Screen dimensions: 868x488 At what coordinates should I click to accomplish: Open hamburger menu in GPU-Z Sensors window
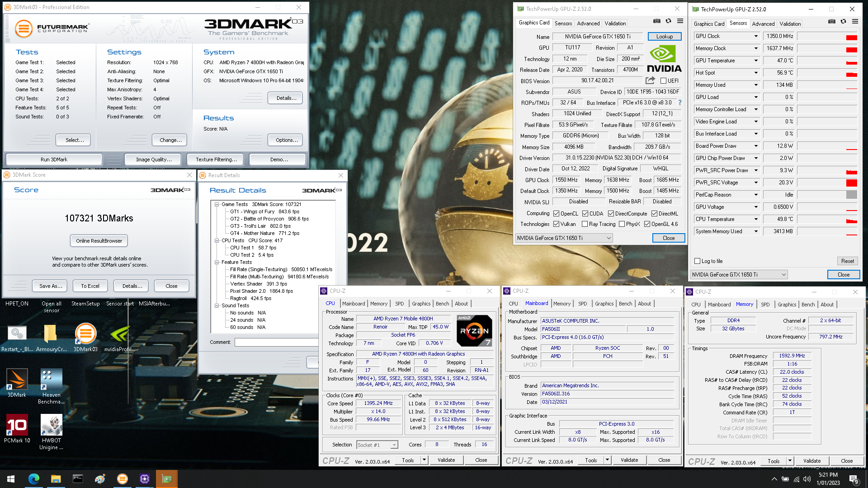point(855,21)
